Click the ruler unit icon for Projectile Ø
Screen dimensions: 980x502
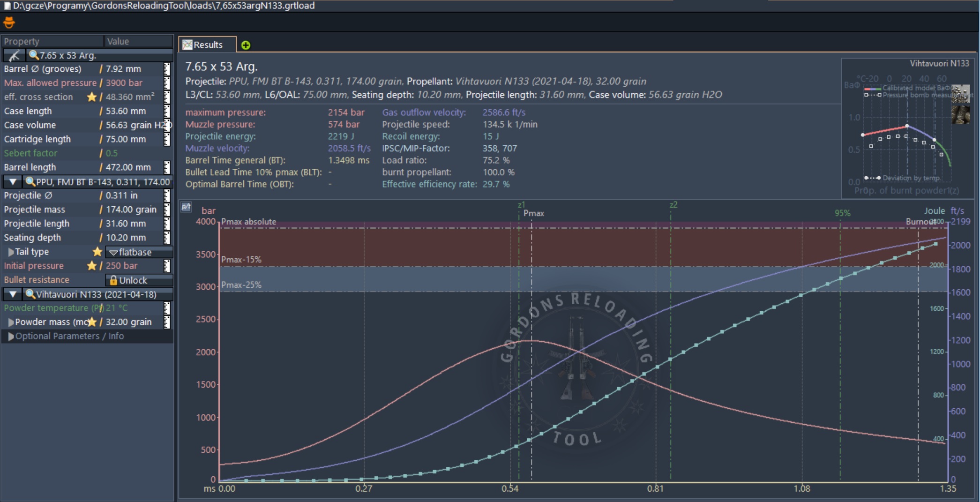click(x=167, y=195)
